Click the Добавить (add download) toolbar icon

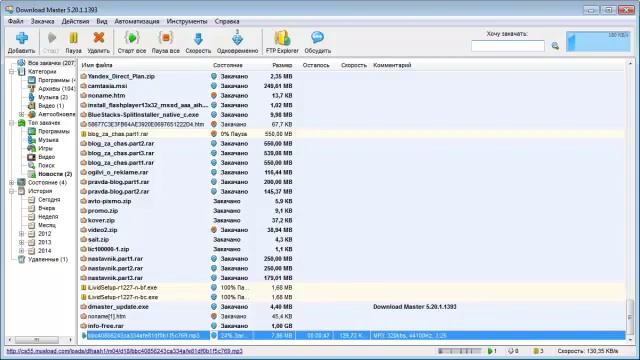pos(22,38)
